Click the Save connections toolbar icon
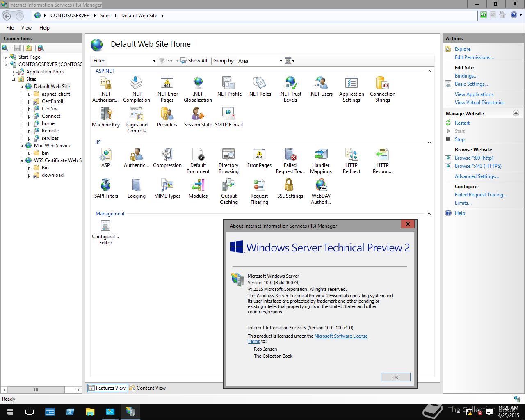This screenshot has width=525, height=420. 17,48
